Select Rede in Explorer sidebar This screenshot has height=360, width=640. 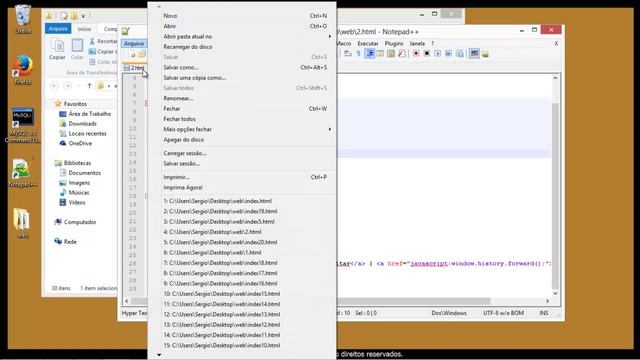click(70, 242)
